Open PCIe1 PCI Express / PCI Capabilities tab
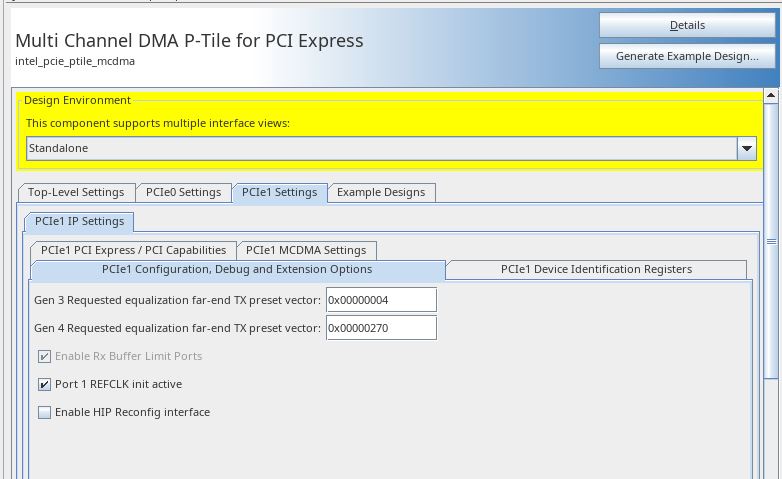The width and height of the screenshot is (782, 479). 134,250
